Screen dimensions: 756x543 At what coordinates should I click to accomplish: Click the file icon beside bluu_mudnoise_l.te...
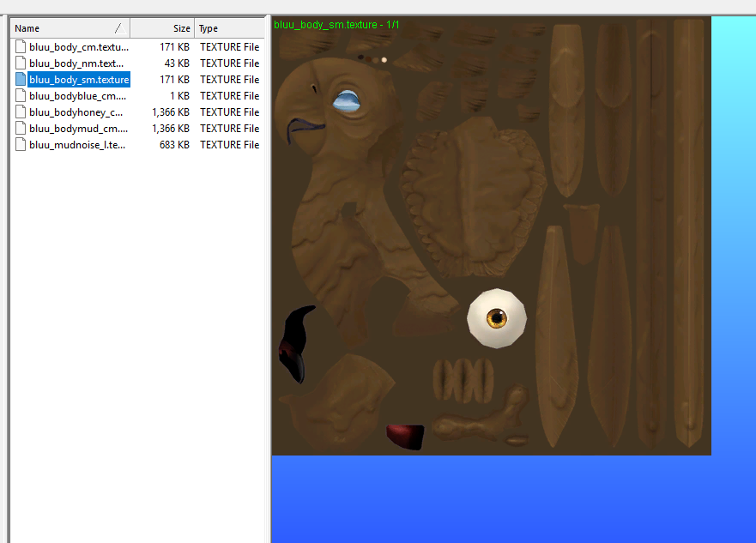pos(21,145)
